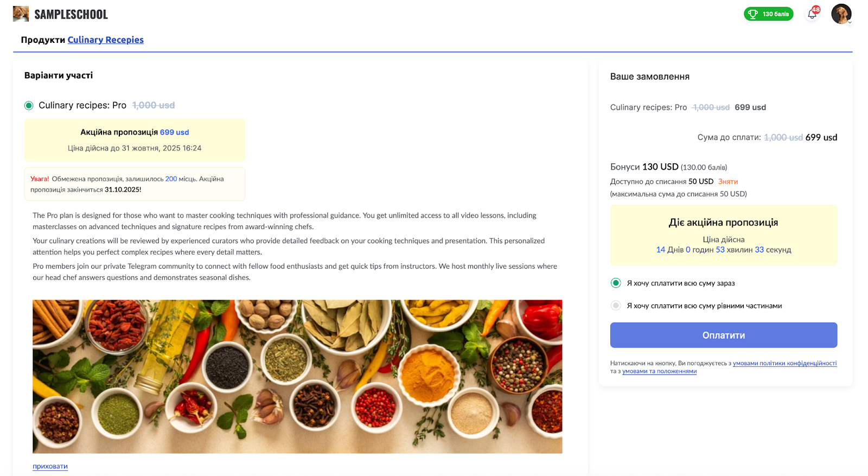Click the spices banner image

click(297, 376)
